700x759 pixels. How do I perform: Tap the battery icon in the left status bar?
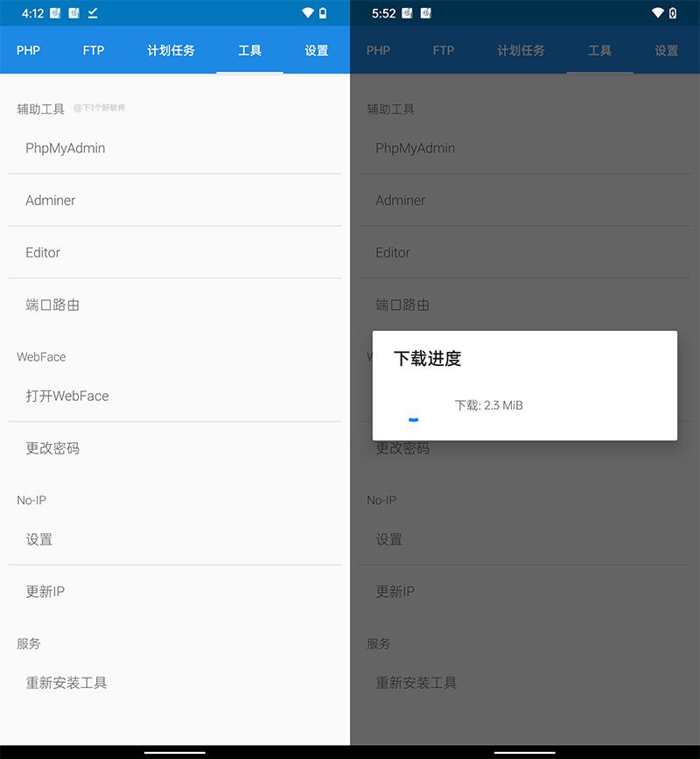(x=323, y=13)
